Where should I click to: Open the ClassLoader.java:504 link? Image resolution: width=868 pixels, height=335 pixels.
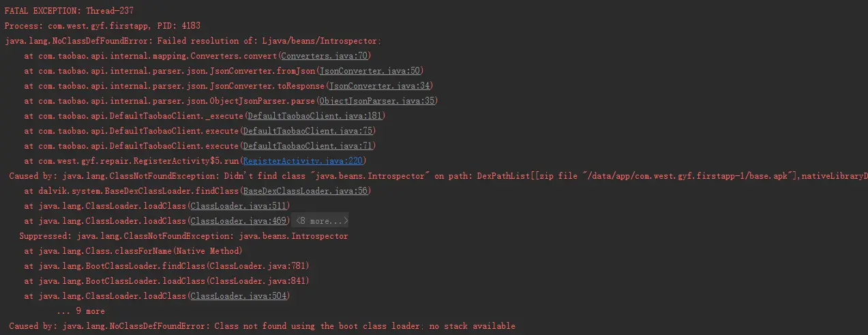pos(239,296)
